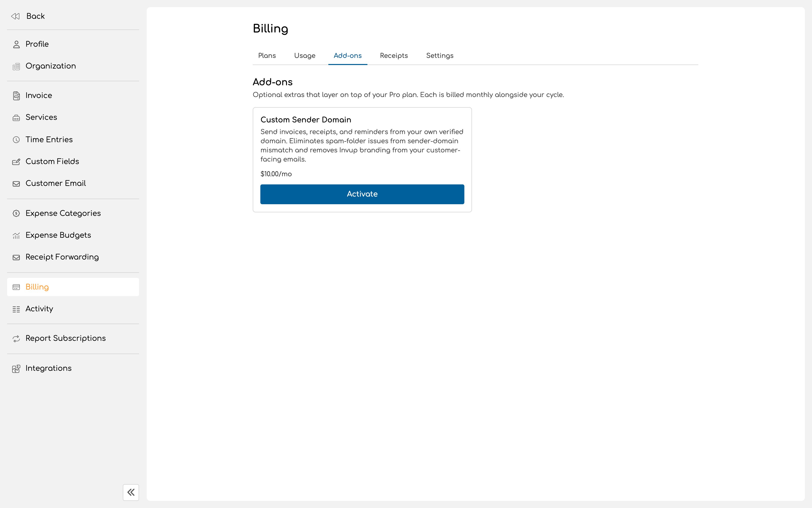812x508 pixels.
Task: Click the Custom Sender Domain card title
Action: coord(306,120)
